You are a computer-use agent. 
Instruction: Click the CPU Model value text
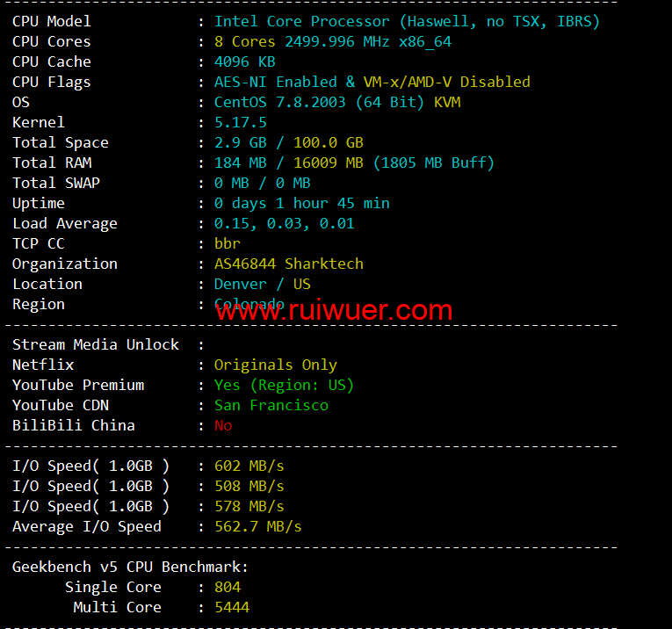[x=407, y=21]
